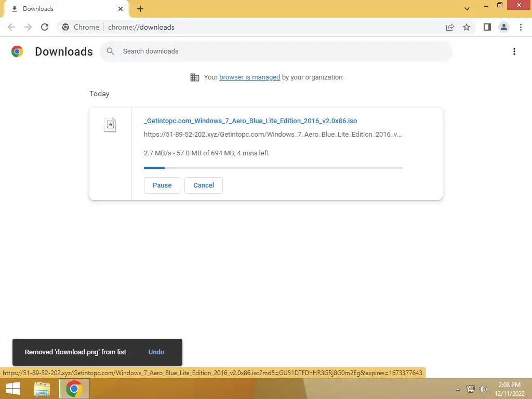
Task: Bookmark this tab with the star
Action: point(467,27)
